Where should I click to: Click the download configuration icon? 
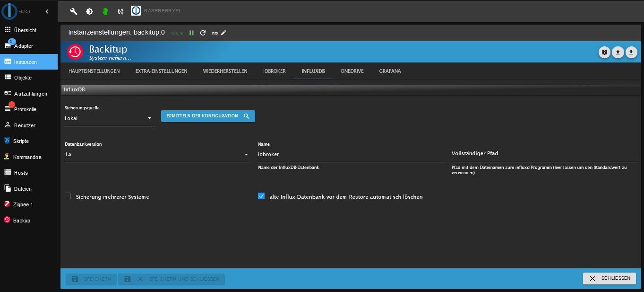coord(631,52)
